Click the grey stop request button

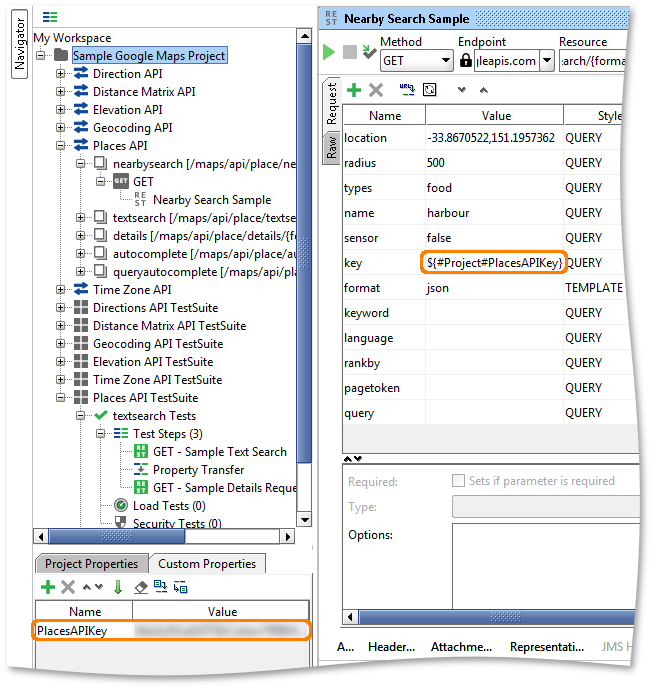[x=350, y=52]
